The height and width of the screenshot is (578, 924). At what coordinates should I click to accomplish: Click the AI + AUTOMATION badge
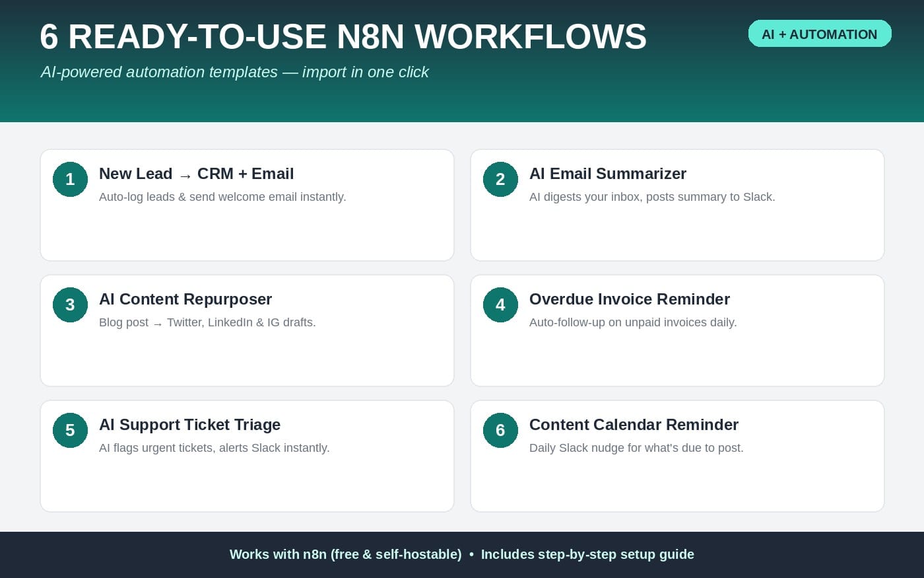tap(820, 34)
